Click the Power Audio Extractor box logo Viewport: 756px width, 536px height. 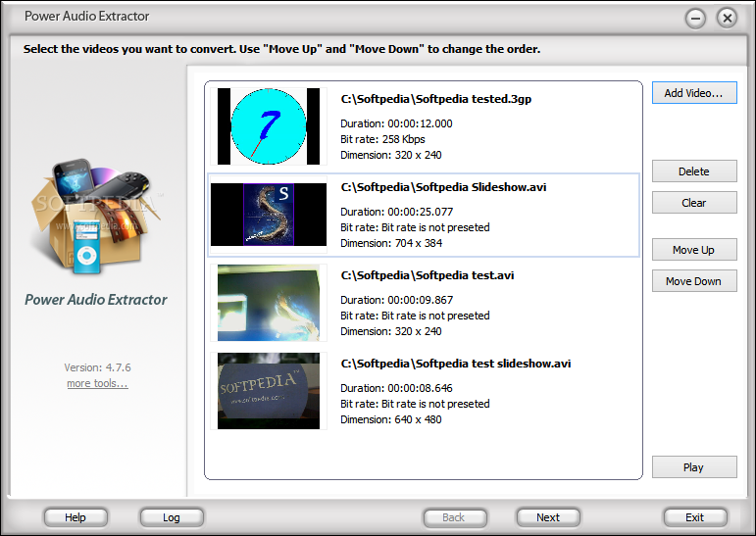click(96, 217)
